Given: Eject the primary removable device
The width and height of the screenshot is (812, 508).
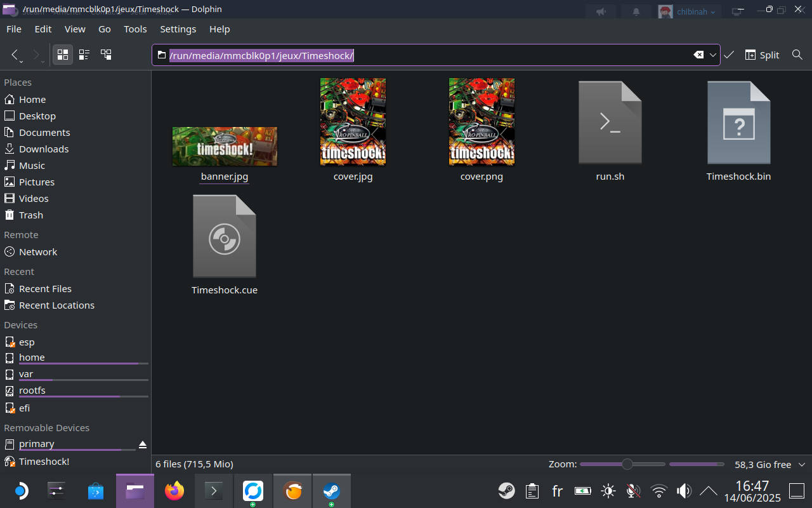Looking at the screenshot, I should [x=143, y=444].
